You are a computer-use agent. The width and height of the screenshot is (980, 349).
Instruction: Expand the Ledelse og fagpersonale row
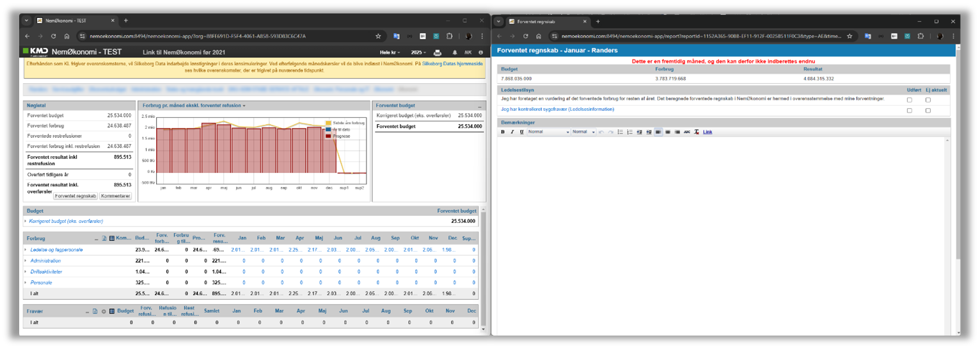tap(26, 250)
